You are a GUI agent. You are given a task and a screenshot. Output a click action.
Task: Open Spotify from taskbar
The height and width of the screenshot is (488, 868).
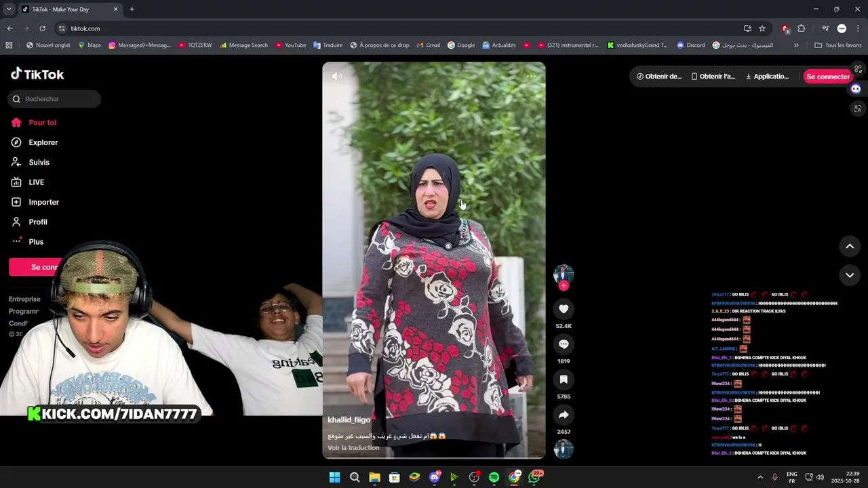click(x=494, y=477)
